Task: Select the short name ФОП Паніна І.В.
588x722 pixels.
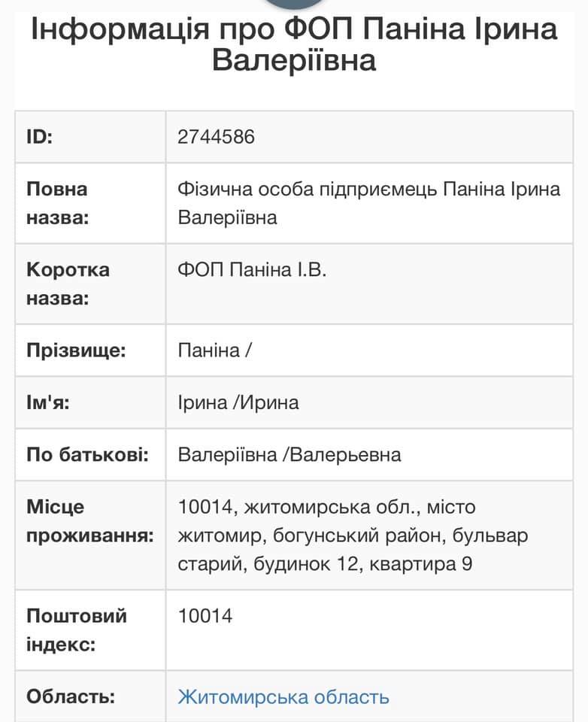Action: coord(252,270)
